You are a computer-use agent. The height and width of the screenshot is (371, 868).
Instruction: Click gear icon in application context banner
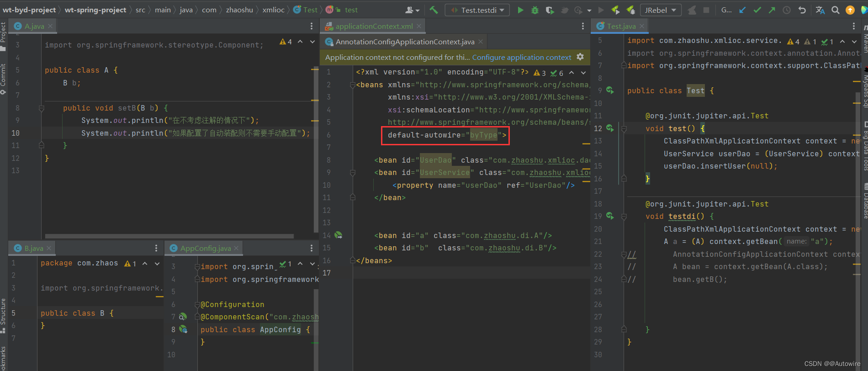click(580, 57)
